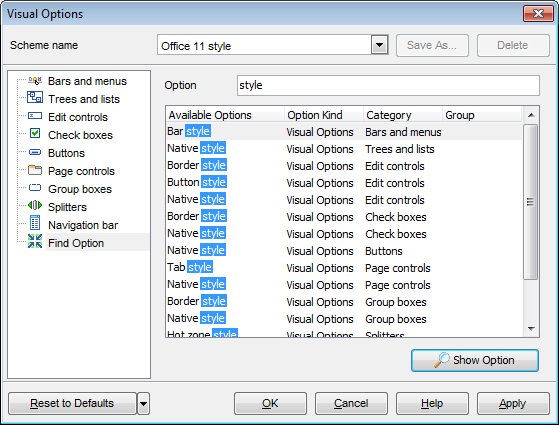Sort by Group column header
Image resolution: width=559 pixels, height=425 pixels.
482,115
